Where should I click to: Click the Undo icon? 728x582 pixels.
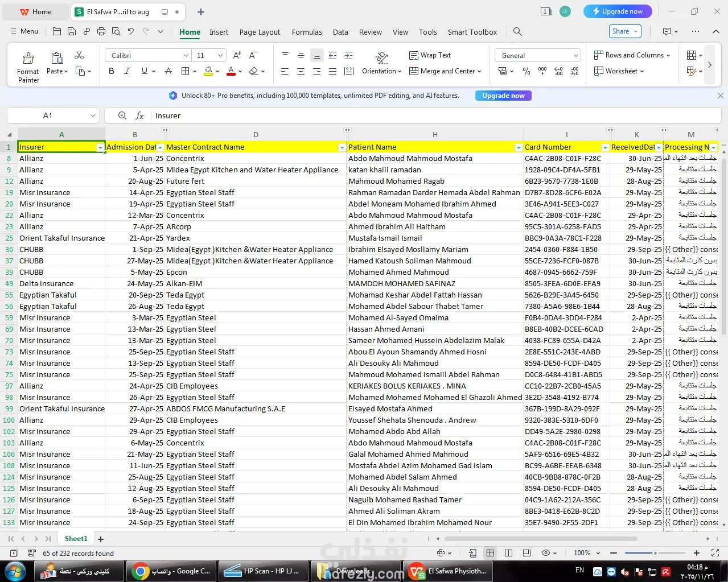(131, 31)
